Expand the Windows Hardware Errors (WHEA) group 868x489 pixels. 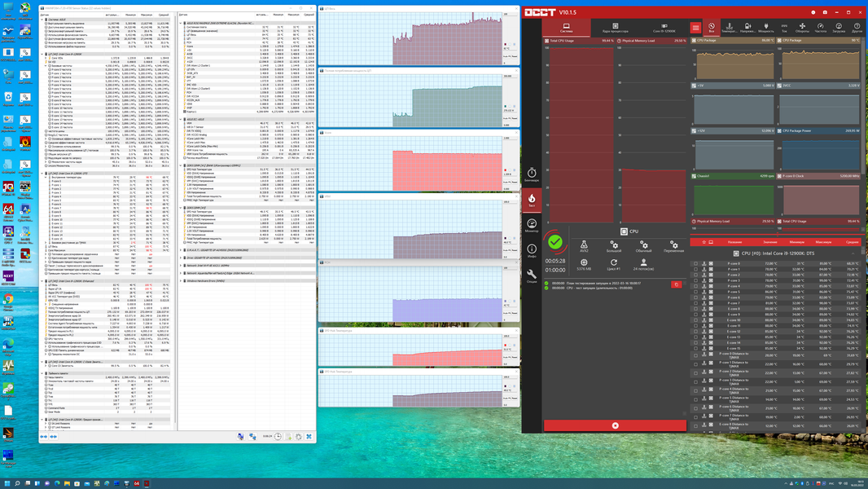click(181, 281)
